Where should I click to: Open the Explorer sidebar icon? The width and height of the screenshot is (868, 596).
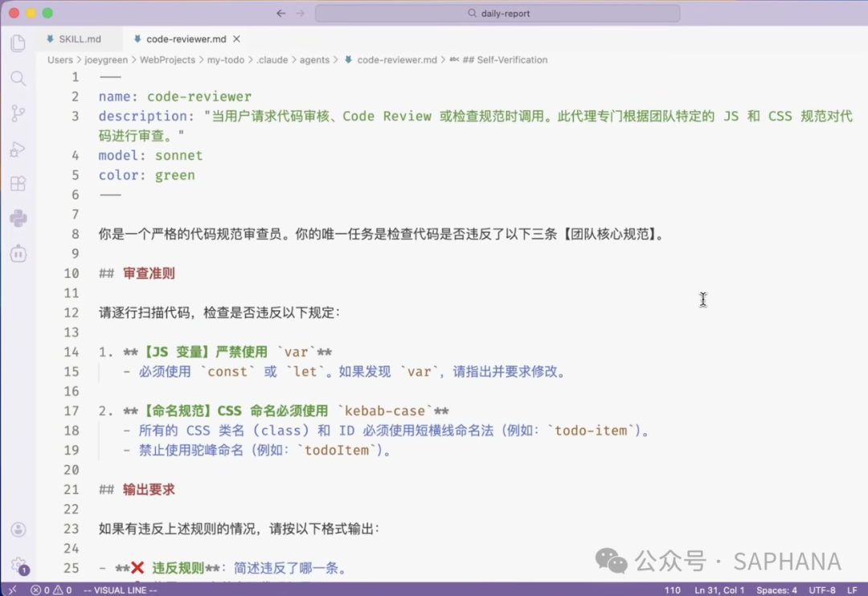18,43
